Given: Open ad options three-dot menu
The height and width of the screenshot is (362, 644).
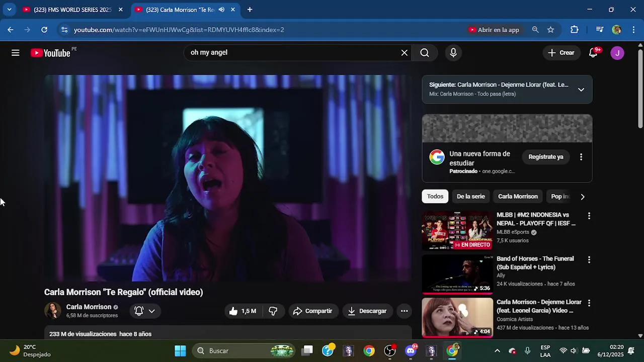Looking at the screenshot, I should tap(581, 157).
